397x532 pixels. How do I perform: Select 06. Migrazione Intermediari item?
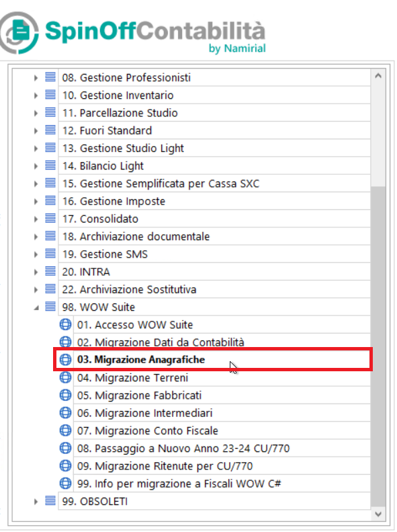144,413
